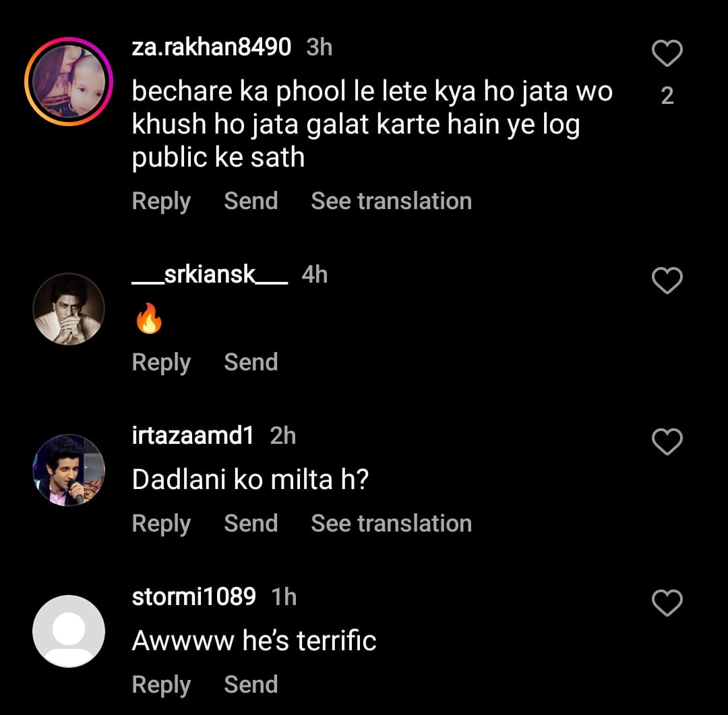
Task: Heart the stormi1089 comment
Action: (667, 603)
